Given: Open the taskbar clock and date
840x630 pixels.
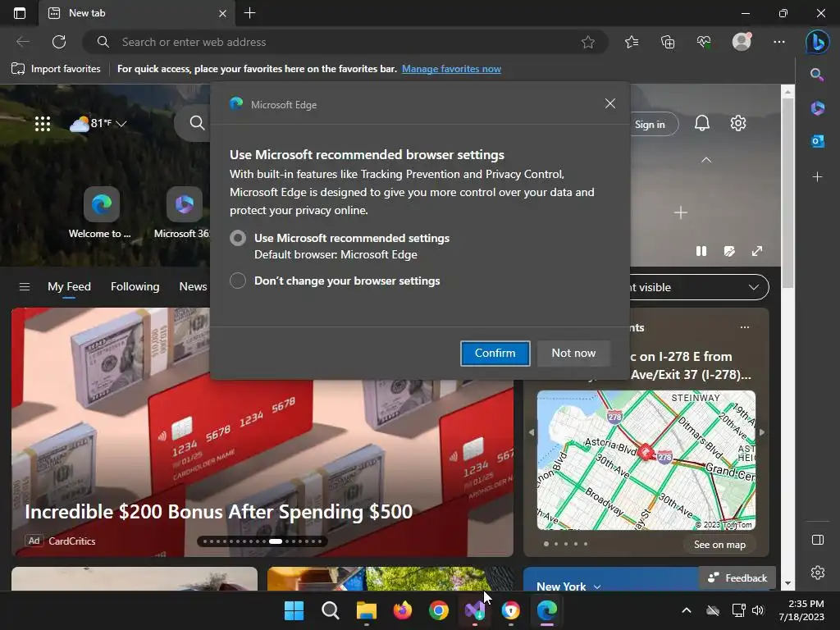Looking at the screenshot, I should tap(801, 610).
